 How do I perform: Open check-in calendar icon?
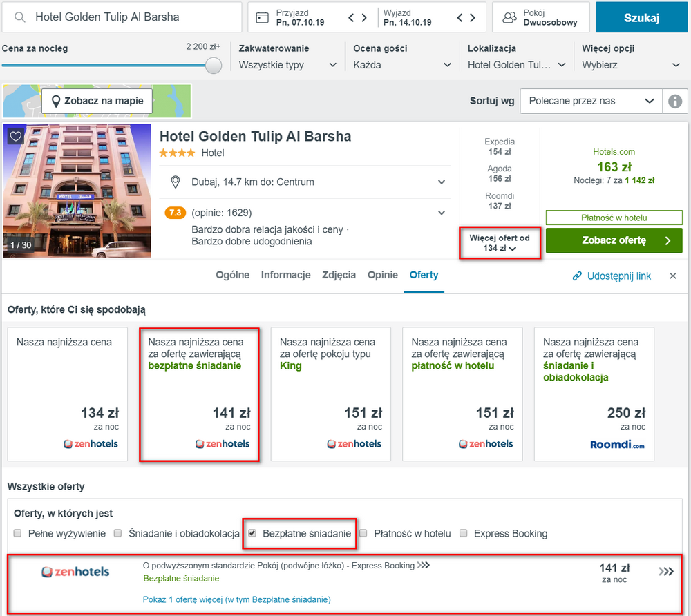pos(262,18)
